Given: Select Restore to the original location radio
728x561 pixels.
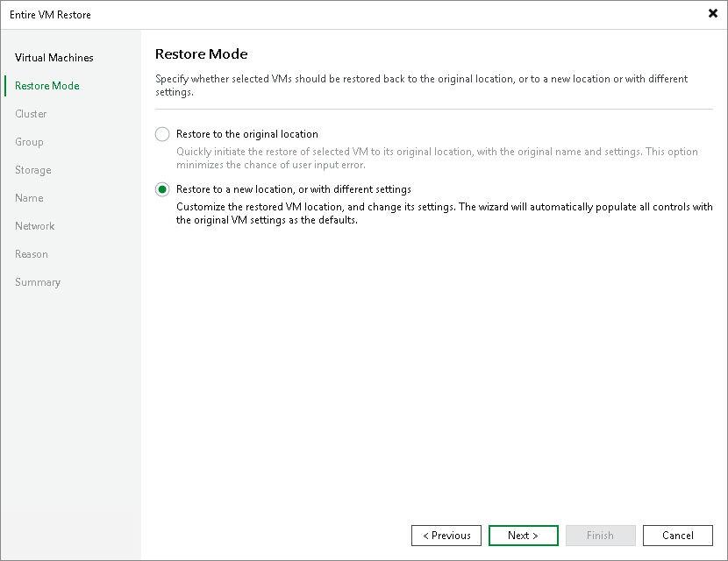Looking at the screenshot, I should point(162,135).
